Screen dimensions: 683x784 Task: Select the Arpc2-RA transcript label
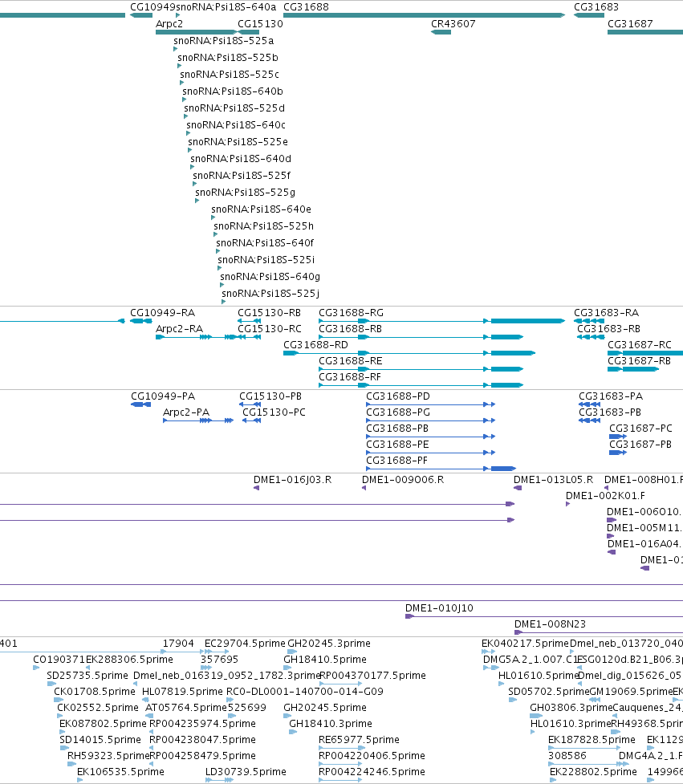tap(179, 329)
